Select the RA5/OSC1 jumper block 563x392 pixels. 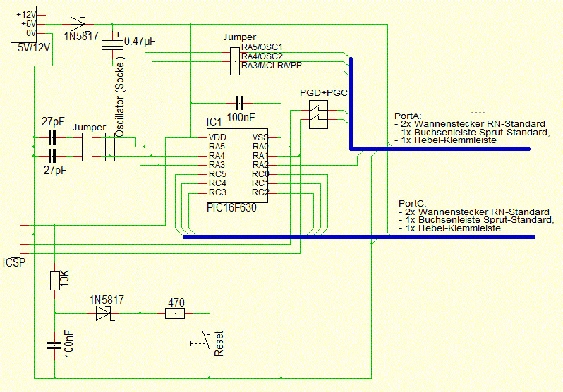pyautogui.click(x=235, y=61)
